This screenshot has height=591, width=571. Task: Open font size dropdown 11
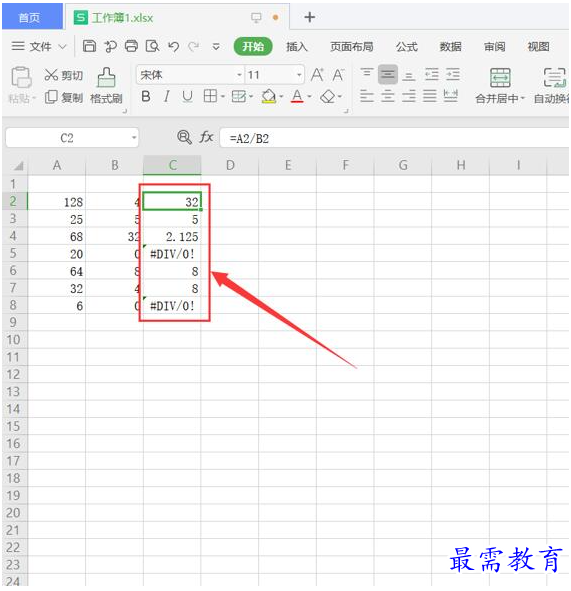(299, 75)
